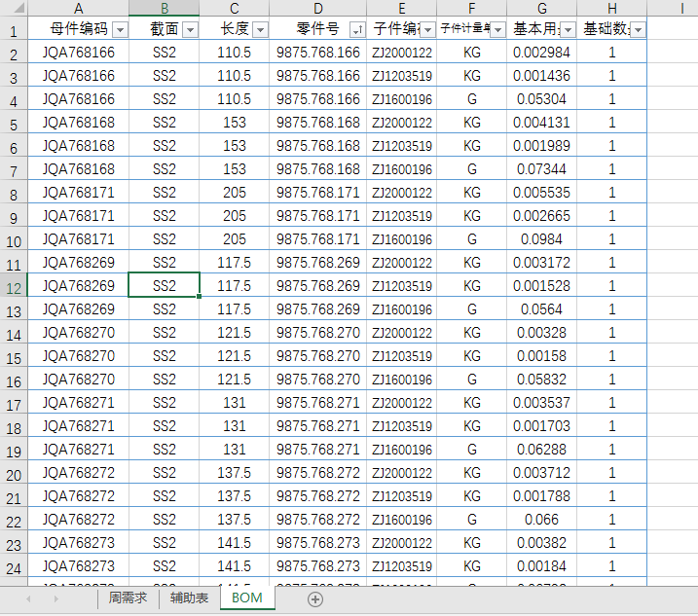
Task: Click cell ZJ1600196 in row 19
Action: pos(401,450)
